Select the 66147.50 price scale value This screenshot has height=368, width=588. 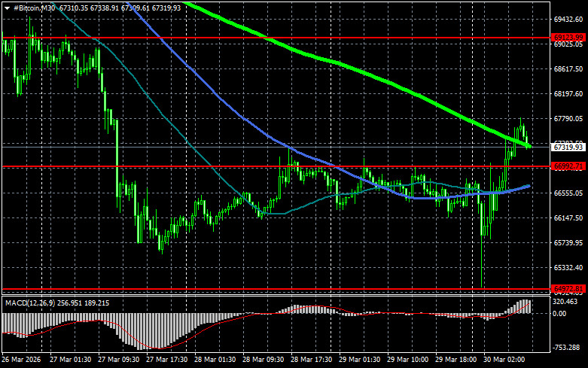(568, 217)
